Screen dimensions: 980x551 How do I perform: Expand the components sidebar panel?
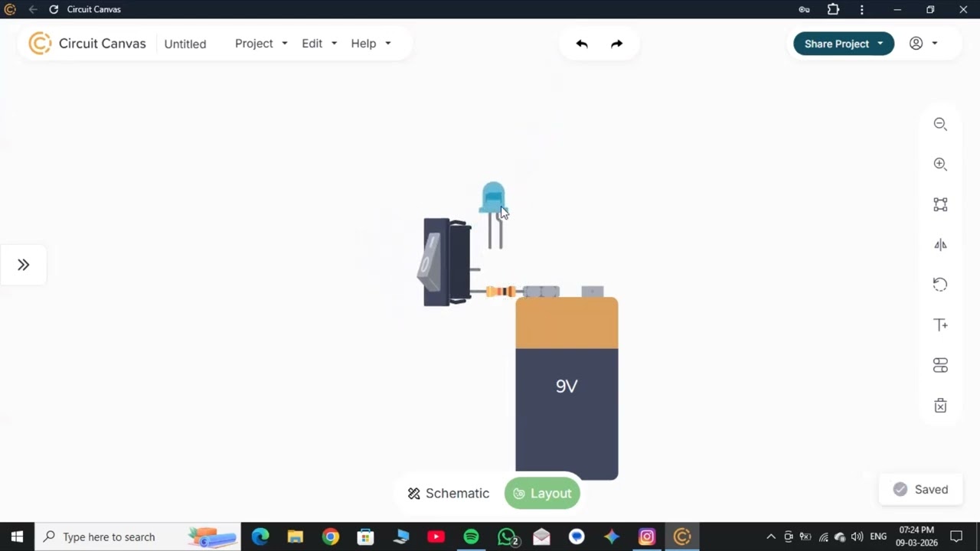pos(23,265)
